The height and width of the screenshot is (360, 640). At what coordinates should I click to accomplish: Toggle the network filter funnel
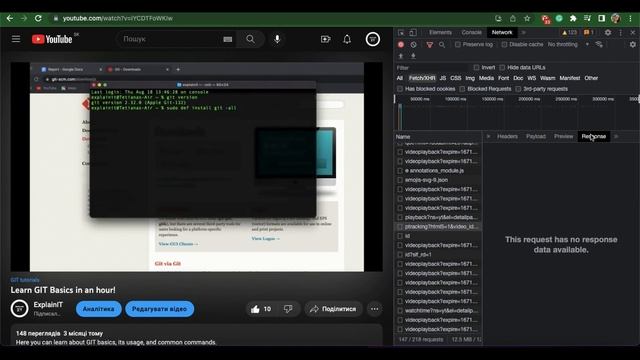coord(429,44)
